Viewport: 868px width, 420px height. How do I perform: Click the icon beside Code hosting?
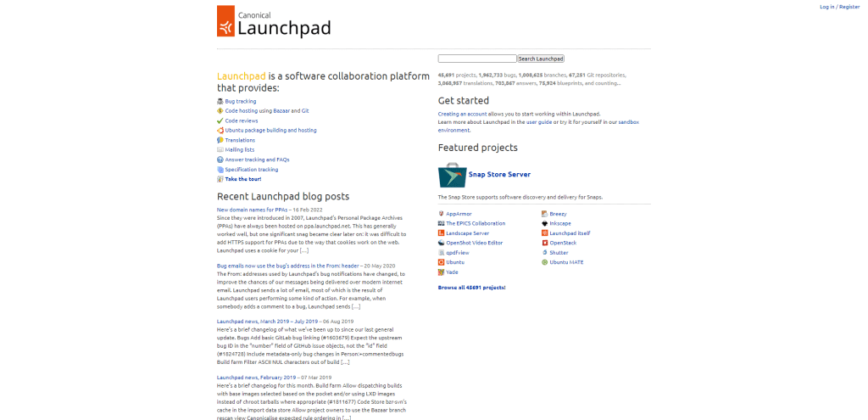220,111
